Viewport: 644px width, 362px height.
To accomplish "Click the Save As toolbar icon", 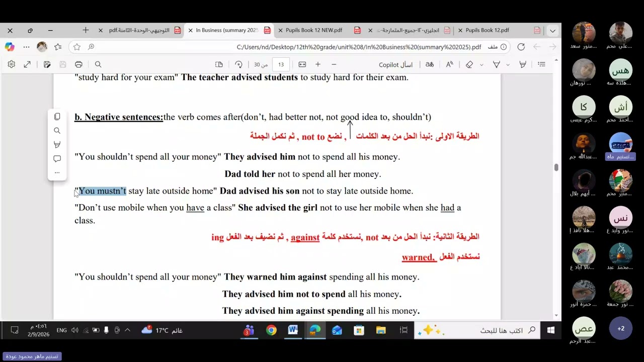I will click(x=47, y=64).
